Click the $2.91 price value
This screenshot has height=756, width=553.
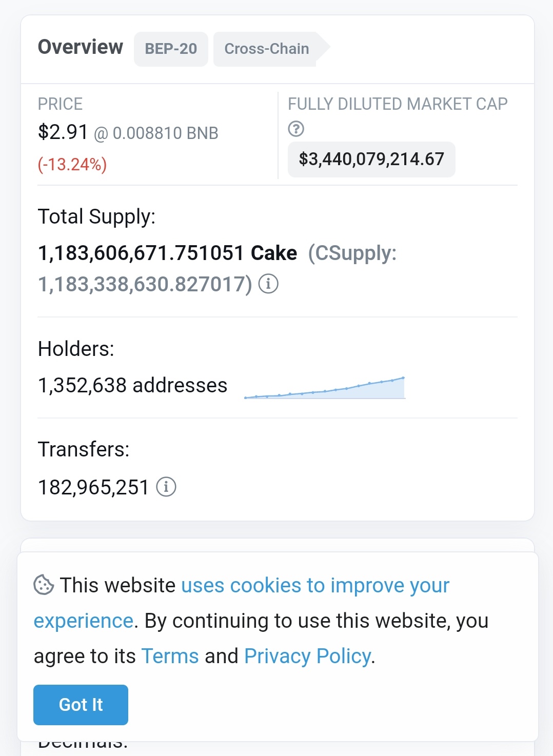click(x=63, y=132)
